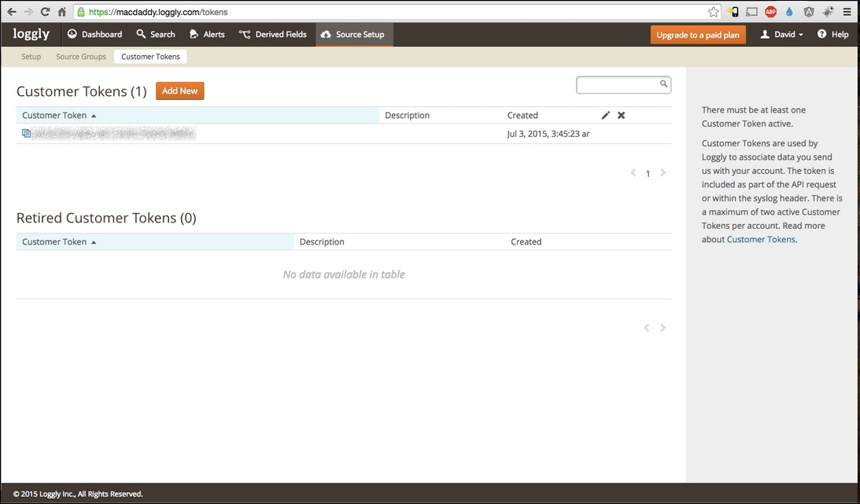Open the Derived Fields page

pos(273,35)
